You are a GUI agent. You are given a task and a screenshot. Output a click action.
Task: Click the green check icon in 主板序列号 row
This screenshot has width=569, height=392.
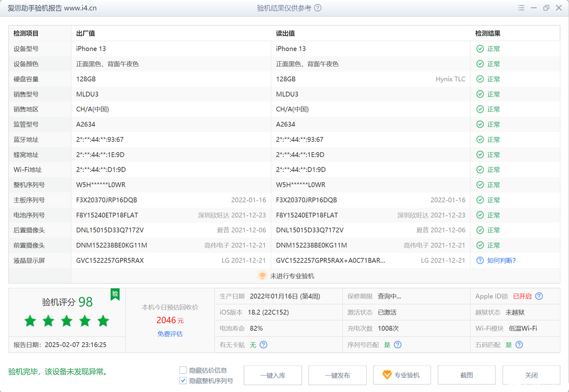tap(480, 200)
